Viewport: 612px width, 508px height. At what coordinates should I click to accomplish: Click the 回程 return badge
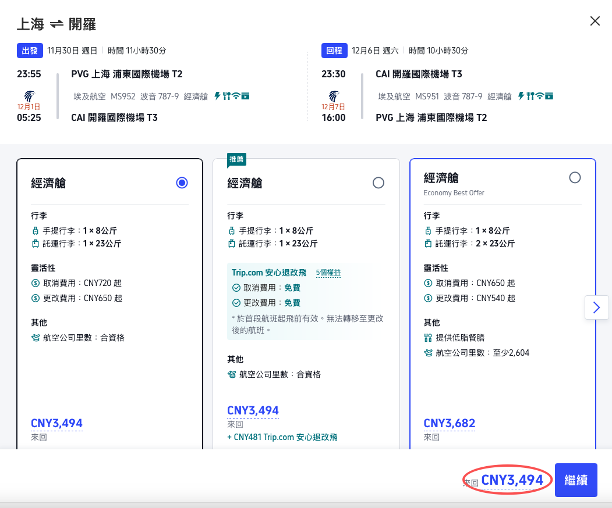pos(334,51)
